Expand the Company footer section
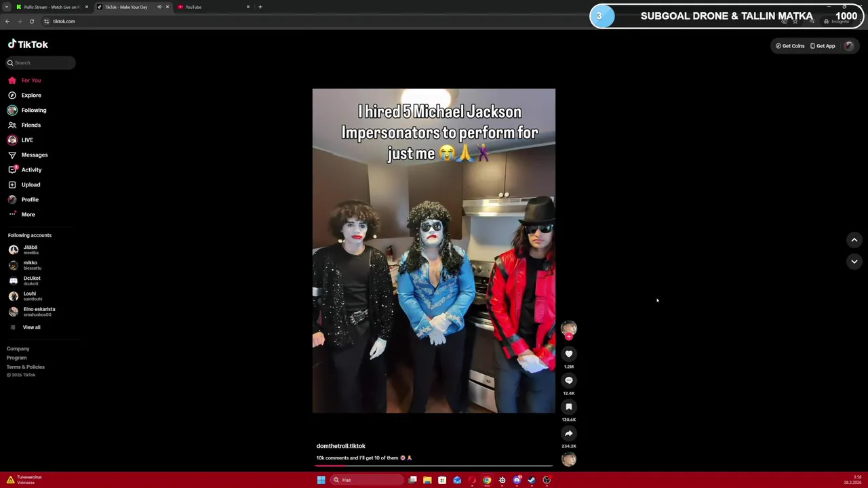 pos(18,348)
